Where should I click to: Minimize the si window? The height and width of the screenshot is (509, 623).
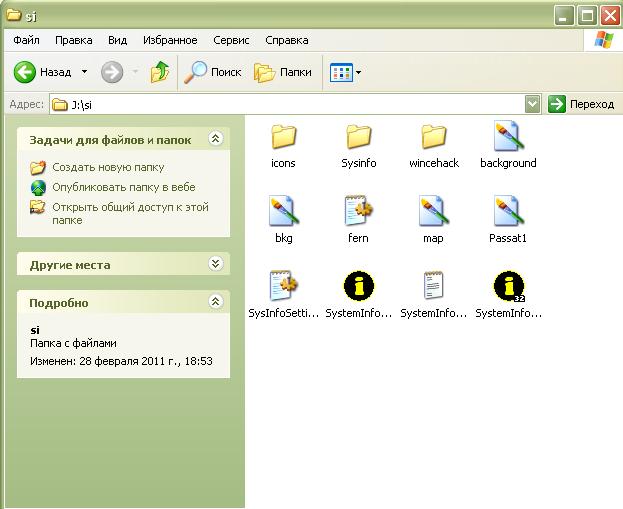click(x=564, y=16)
